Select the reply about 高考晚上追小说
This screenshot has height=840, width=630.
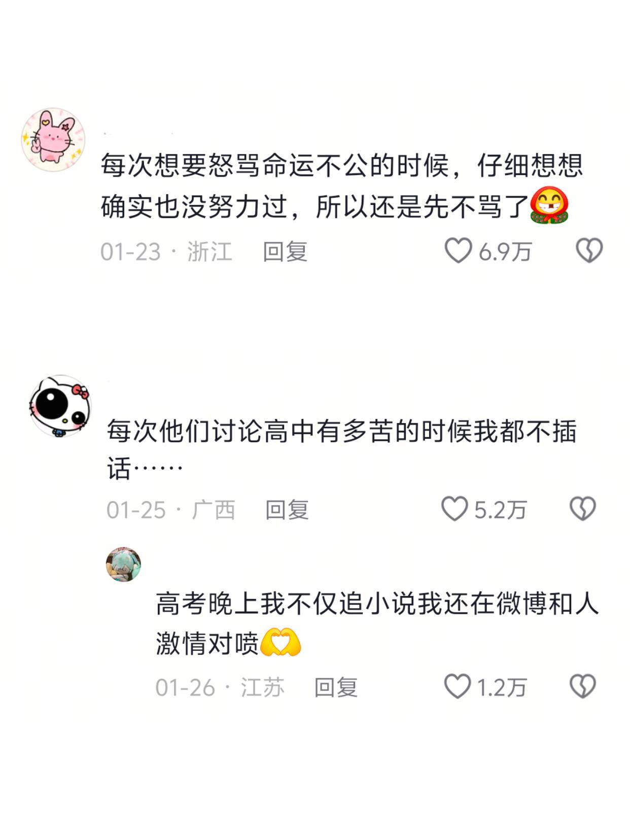coord(377,623)
